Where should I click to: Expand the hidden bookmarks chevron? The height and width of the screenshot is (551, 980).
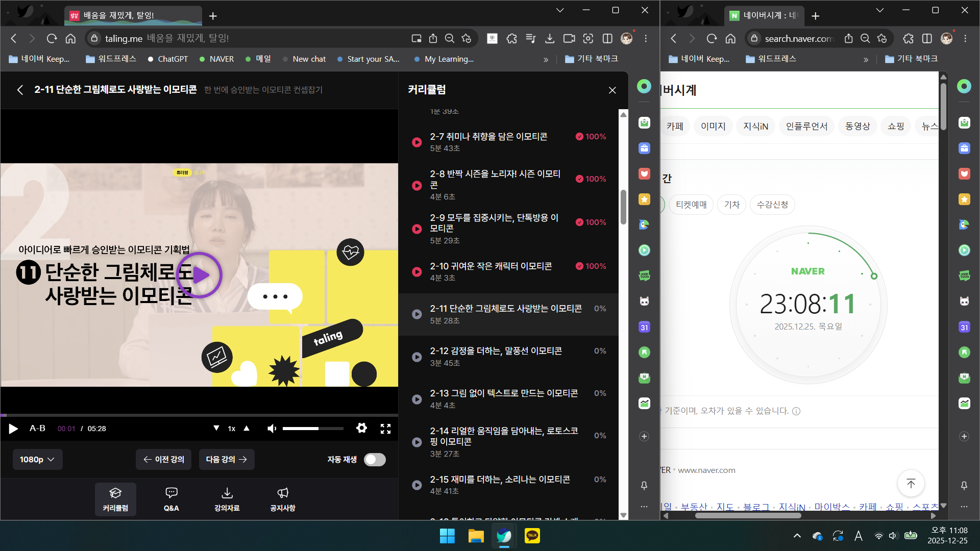[x=546, y=59]
